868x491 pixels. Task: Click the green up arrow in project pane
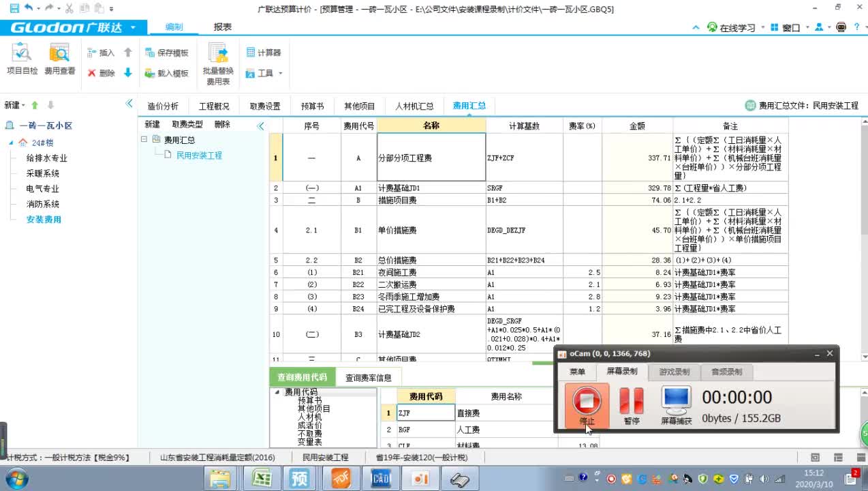[x=35, y=105]
